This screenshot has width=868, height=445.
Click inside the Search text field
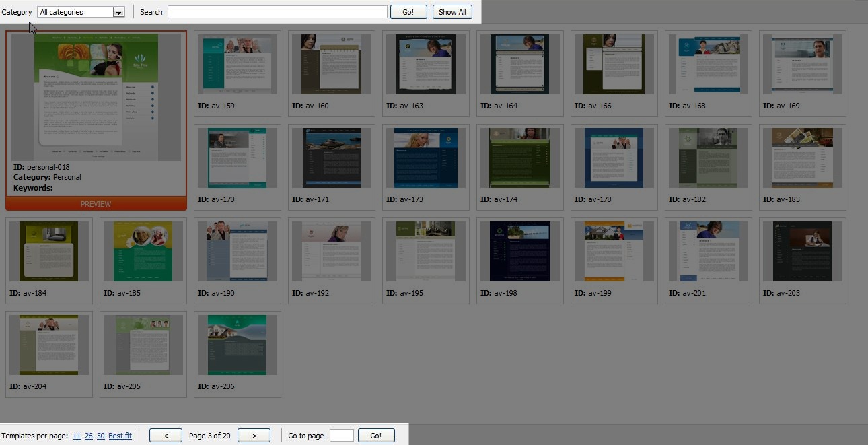(x=277, y=12)
